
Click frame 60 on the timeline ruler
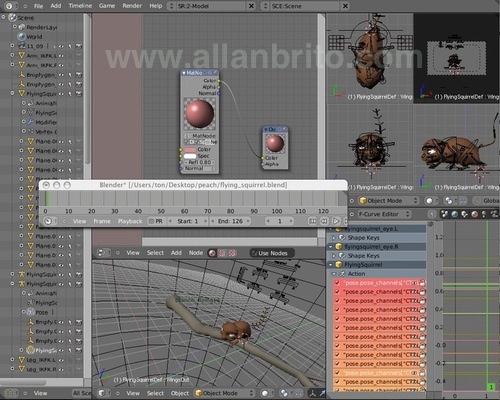pos(184,211)
